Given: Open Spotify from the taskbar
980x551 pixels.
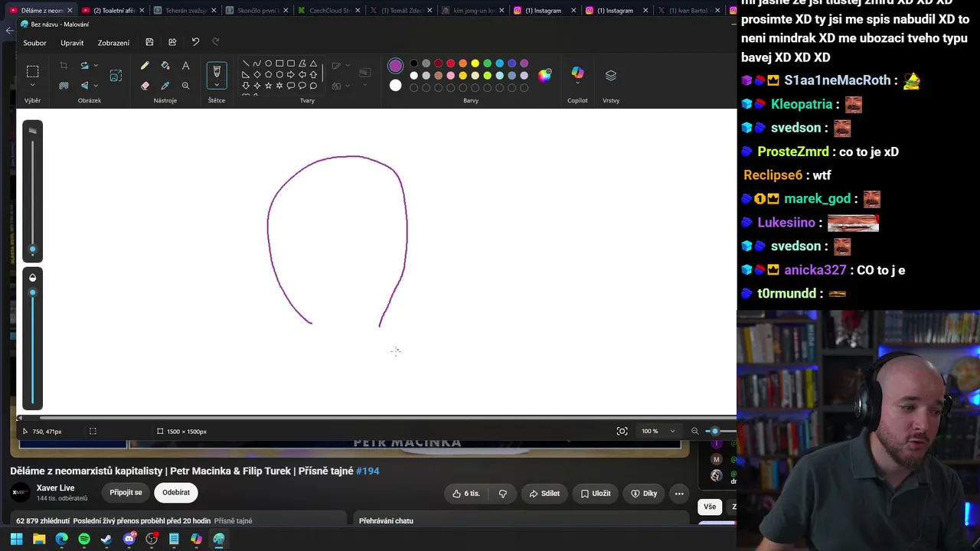Looking at the screenshot, I should (x=84, y=539).
